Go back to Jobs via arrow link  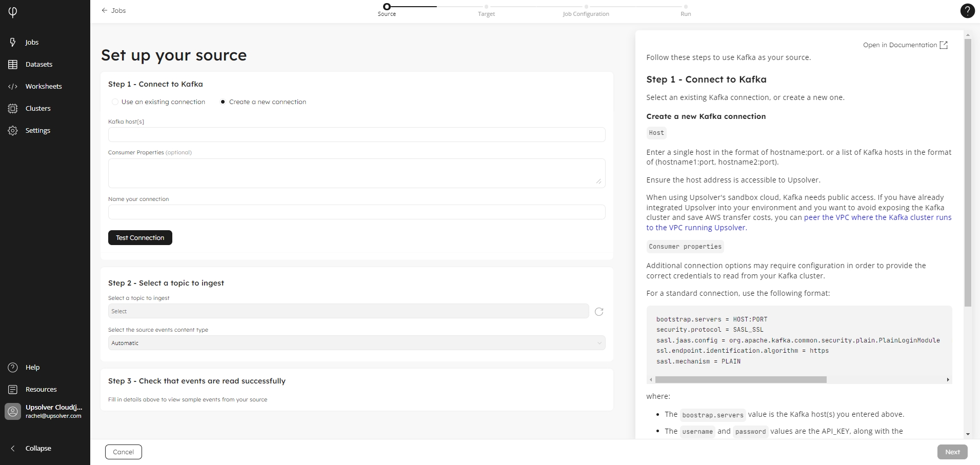pyautogui.click(x=113, y=10)
